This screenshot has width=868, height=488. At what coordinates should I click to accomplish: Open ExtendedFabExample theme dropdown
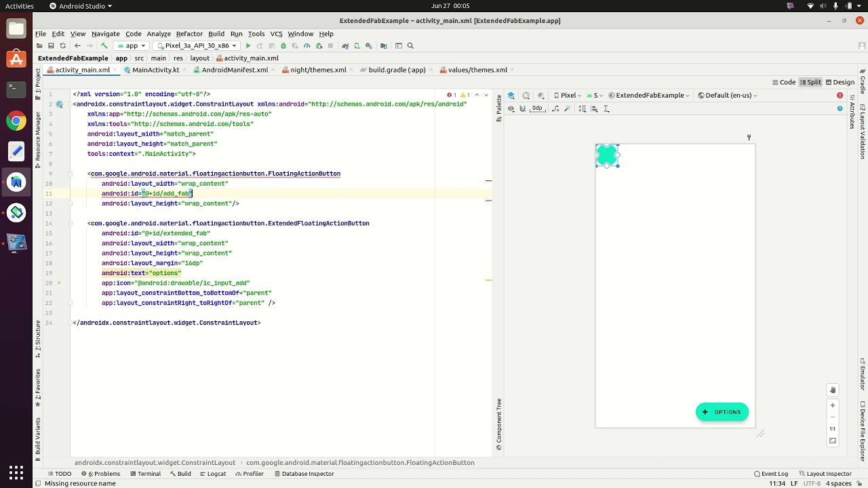point(649,96)
